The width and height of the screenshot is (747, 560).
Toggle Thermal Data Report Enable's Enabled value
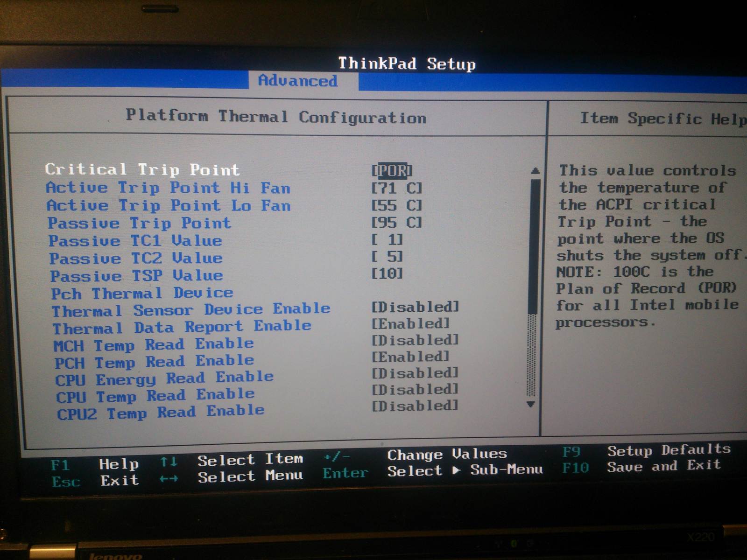pyautogui.click(x=410, y=323)
